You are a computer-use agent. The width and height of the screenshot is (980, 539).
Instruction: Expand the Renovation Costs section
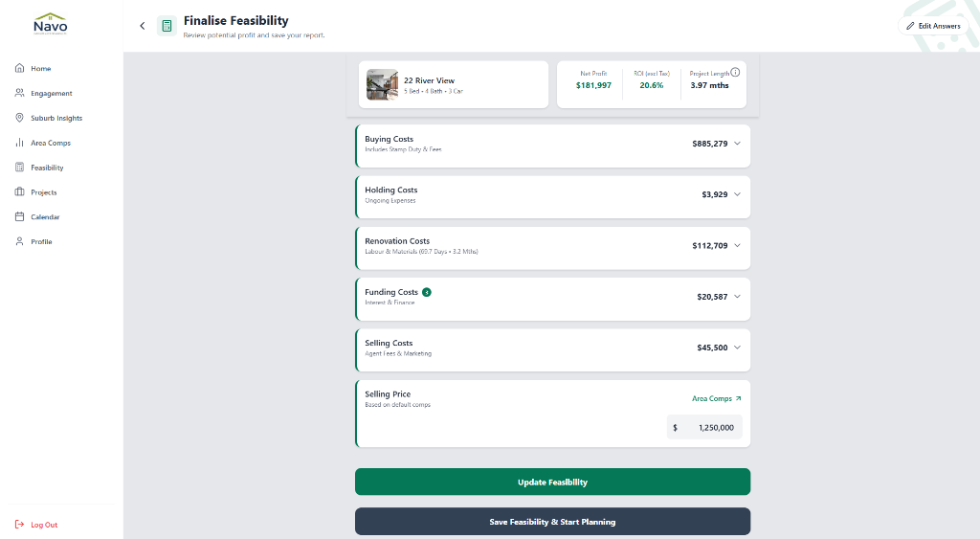point(737,246)
